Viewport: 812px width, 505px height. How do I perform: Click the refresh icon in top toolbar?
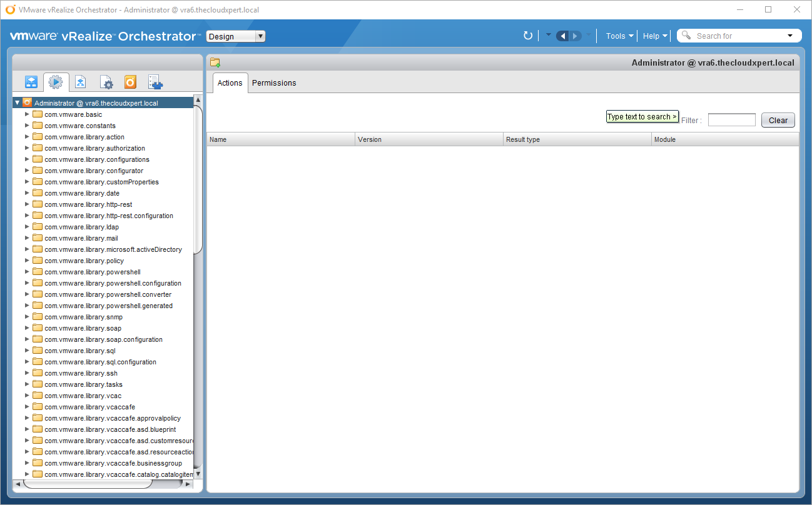(x=528, y=36)
